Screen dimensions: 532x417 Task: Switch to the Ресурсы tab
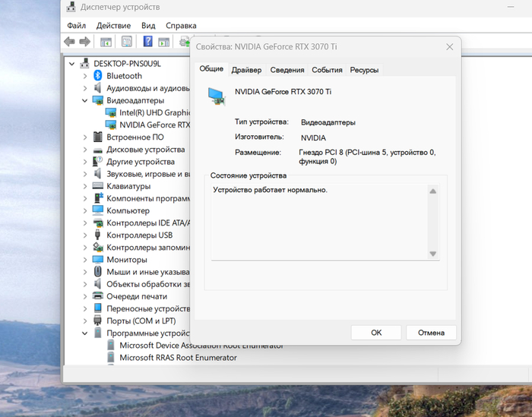pyautogui.click(x=364, y=70)
